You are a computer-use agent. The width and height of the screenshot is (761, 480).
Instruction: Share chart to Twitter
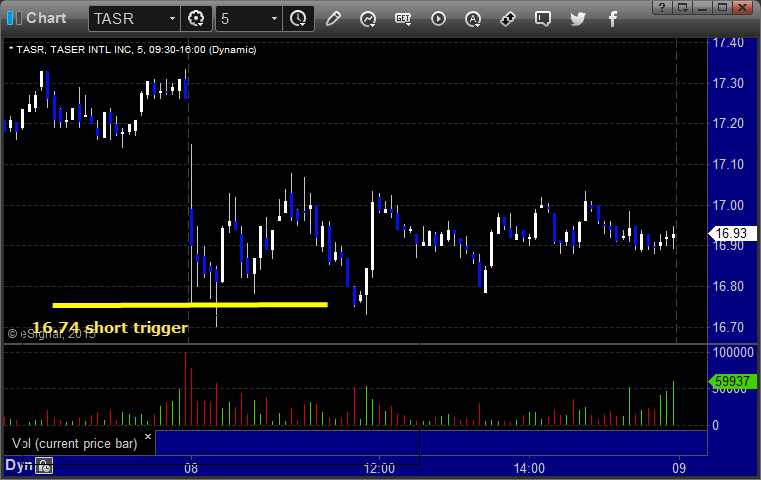[x=578, y=19]
